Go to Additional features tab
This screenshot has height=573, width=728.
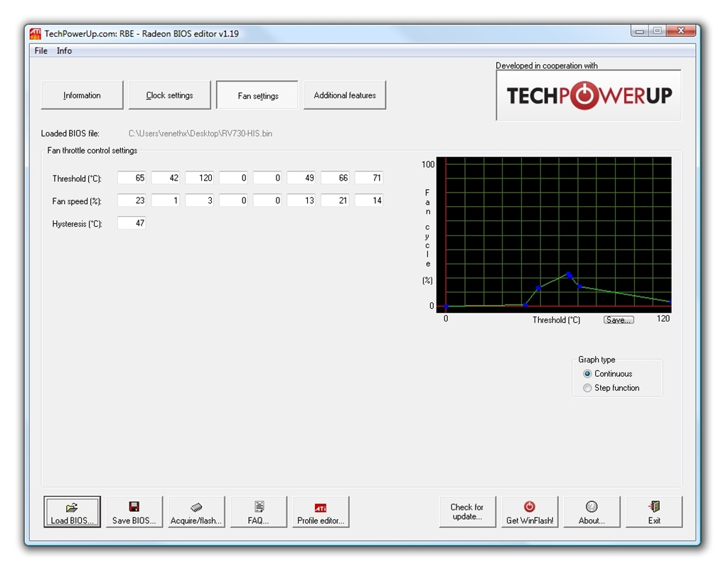(345, 95)
